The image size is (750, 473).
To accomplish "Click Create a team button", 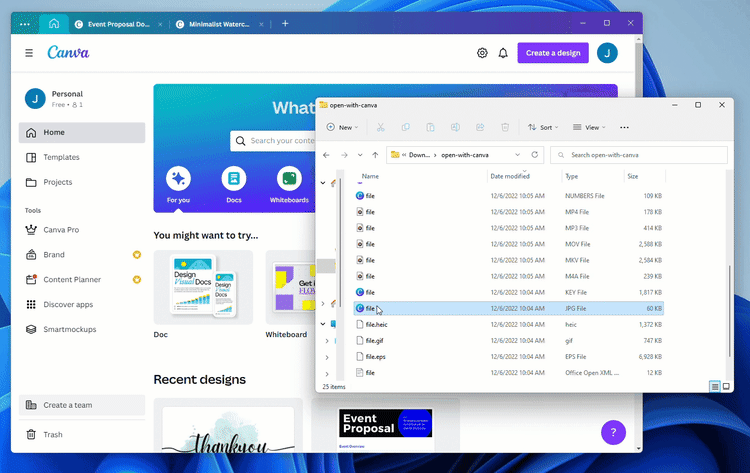I will point(82,405).
